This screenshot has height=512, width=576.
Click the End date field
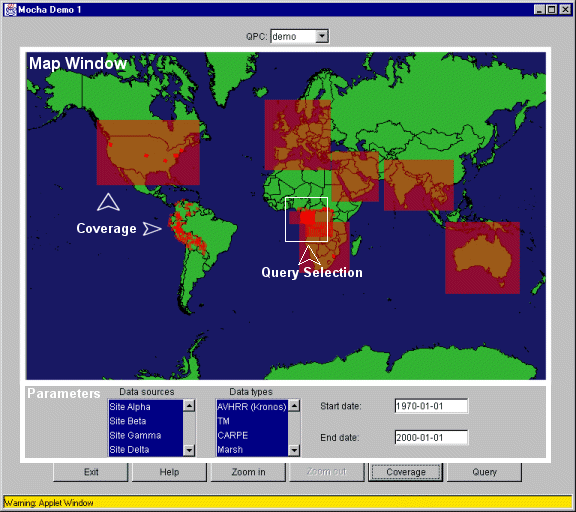click(431, 437)
